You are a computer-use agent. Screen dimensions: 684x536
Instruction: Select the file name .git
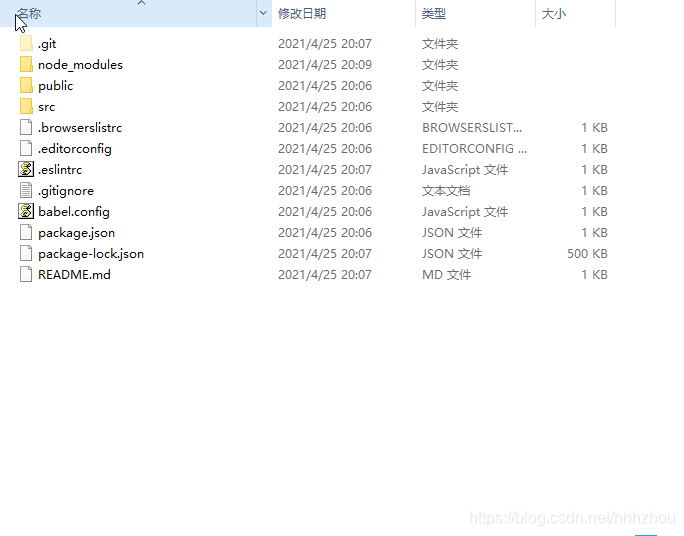point(47,44)
